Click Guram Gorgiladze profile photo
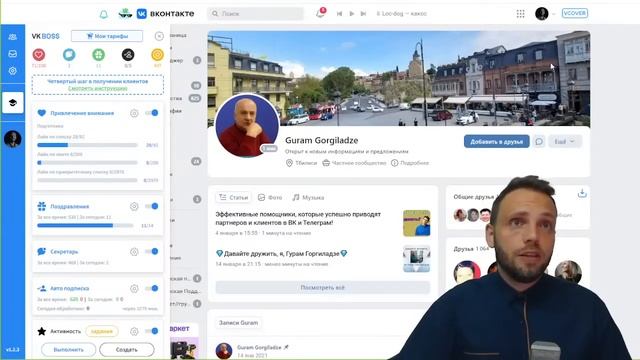The height and width of the screenshot is (360, 640). (247, 126)
